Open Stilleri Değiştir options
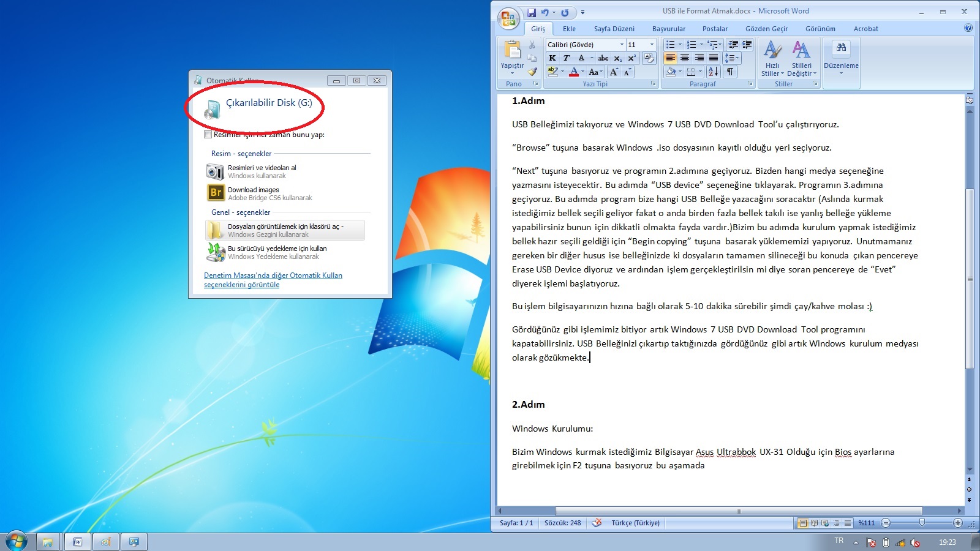980x551 pixels. pyautogui.click(x=802, y=59)
